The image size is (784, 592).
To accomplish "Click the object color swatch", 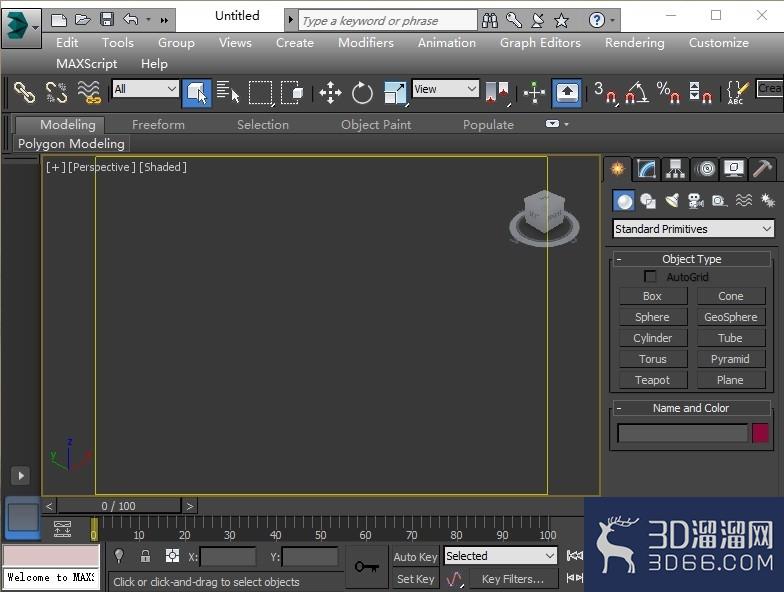I will point(760,433).
